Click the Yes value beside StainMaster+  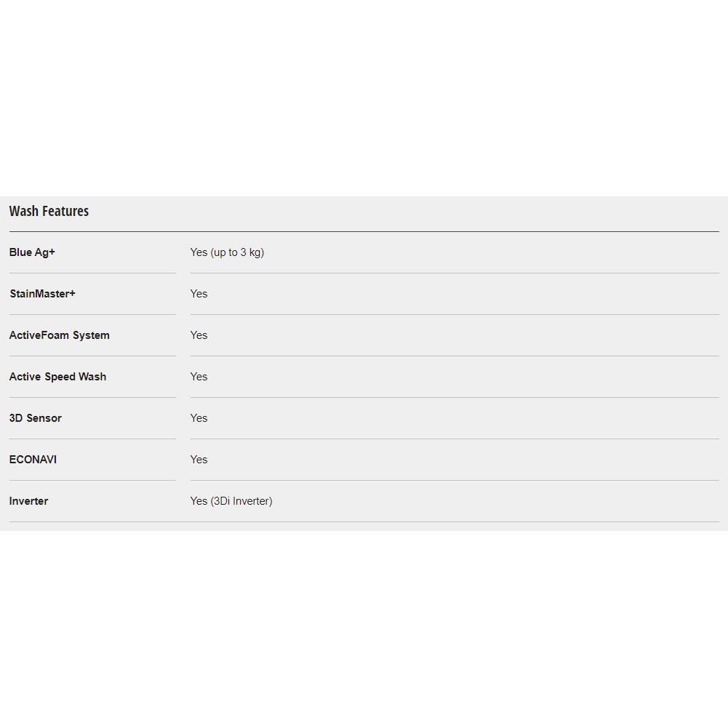click(x=199, y=294)
